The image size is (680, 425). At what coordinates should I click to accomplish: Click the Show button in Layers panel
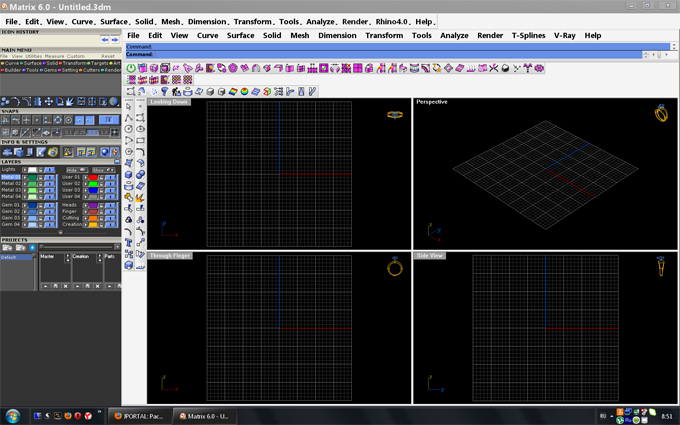coord(103,170)
